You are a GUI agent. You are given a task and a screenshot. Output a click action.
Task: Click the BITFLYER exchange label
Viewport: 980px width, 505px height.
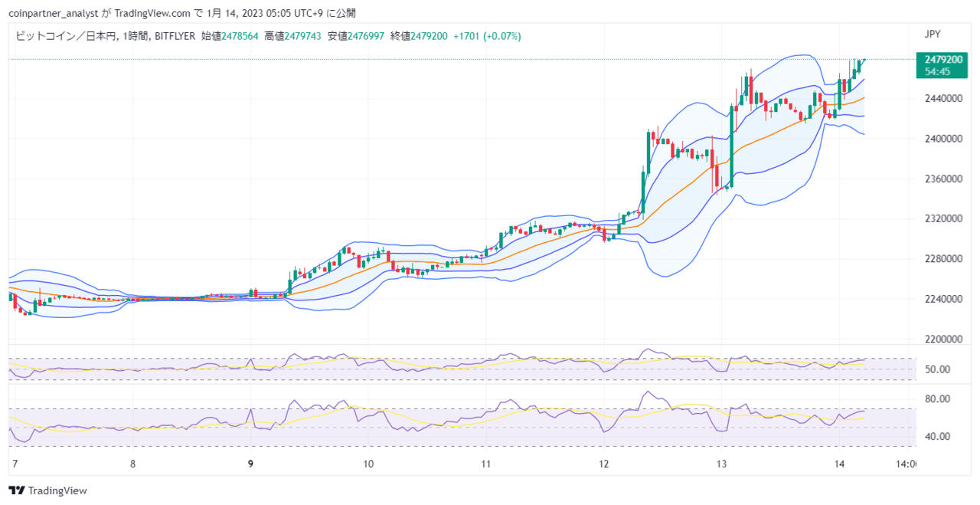[x=174, y=35]
